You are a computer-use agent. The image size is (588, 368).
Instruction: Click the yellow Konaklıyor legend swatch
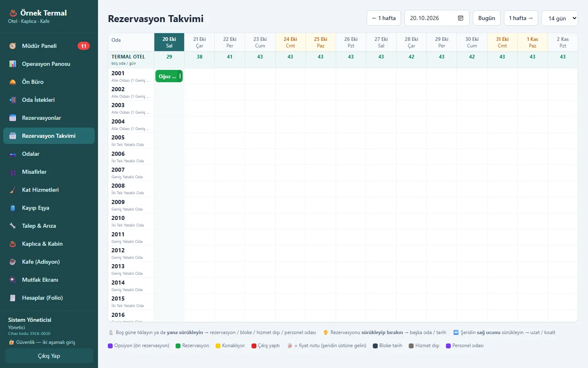[218, 346]
